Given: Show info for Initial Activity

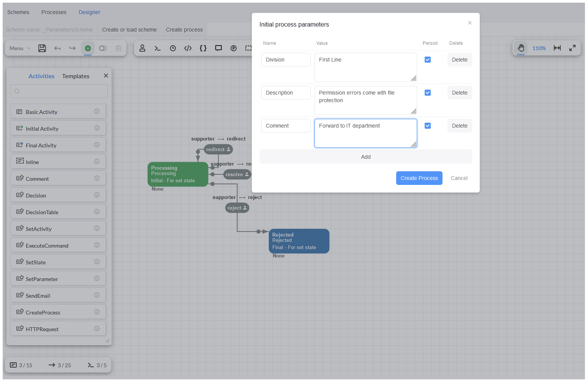Looking at the screenshot, I should [97, 128].
